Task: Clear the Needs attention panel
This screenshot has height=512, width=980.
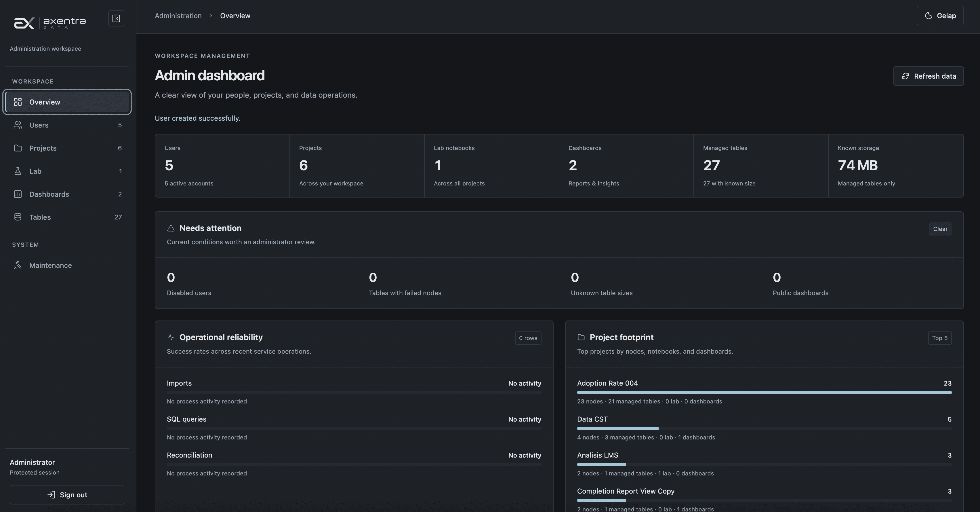Action: pos(940,229)
